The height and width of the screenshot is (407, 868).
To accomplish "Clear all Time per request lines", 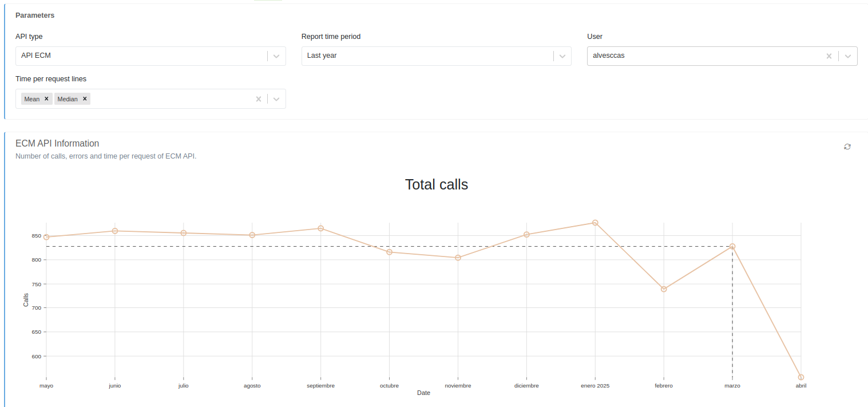I will click(x=258, y=99).
